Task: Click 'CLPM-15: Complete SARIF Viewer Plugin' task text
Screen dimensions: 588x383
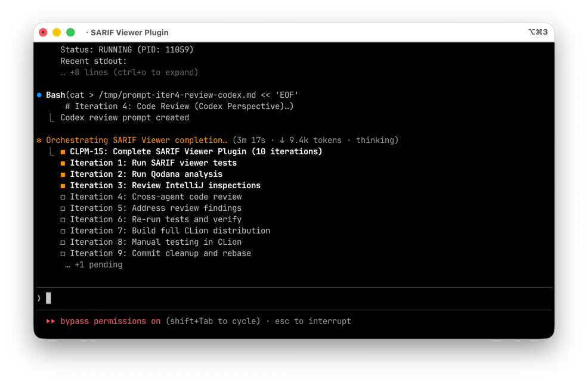Action: click(158, 152)
